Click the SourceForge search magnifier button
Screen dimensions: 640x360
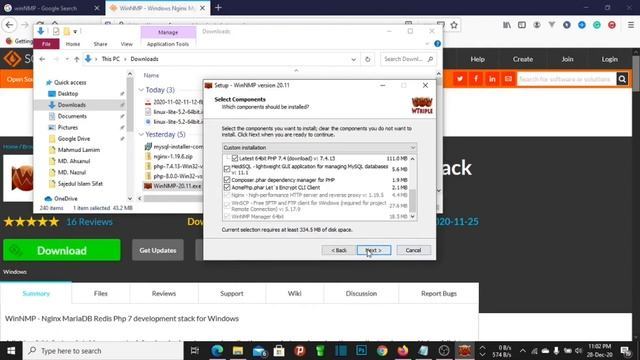click(622, 79)
